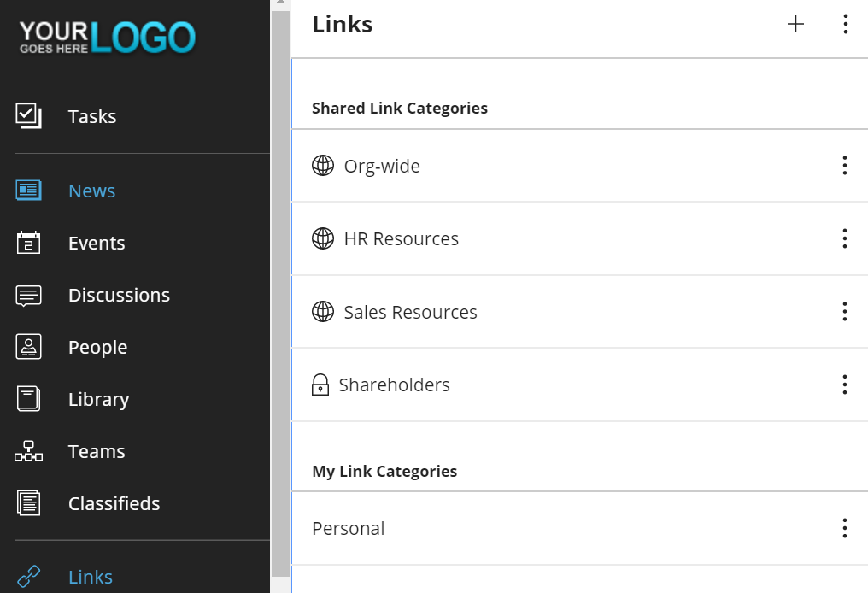Select the Teams hierarchy icon
868x593 pixels.
pyautogui.click(x=28, y=451)
